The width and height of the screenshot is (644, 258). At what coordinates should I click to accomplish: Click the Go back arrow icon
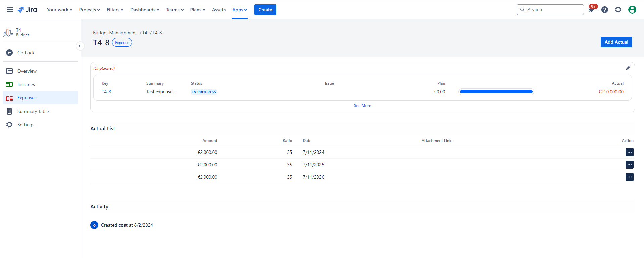(x=9, y=53)
